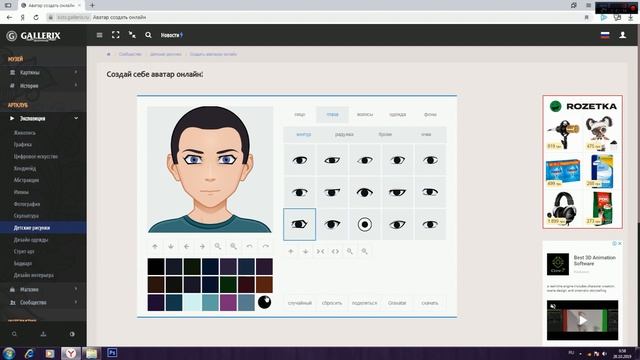Click the скачать download button
The width and height of the screenshot is (640, 360).
[430, 303]
